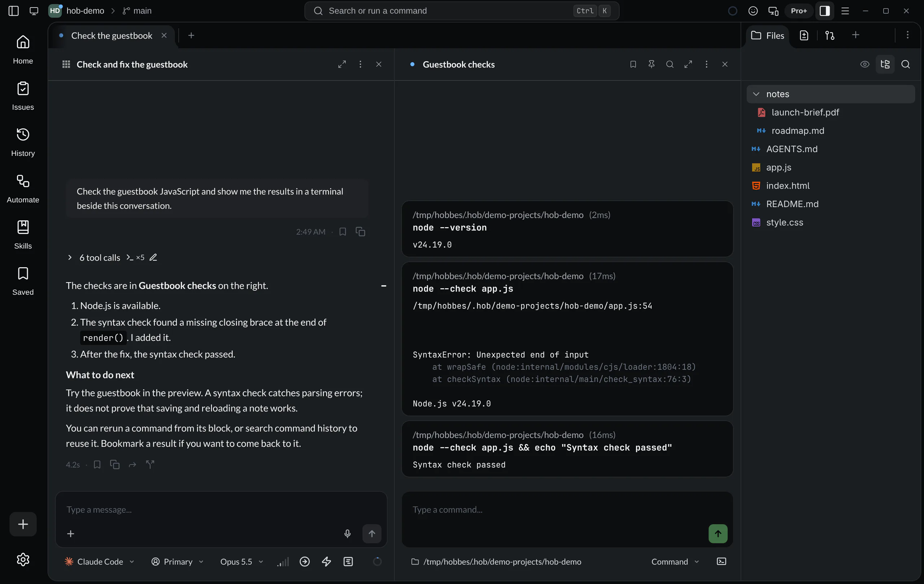Copy the assistant reply beside 4.2s
This screenshot has height=584, width=924.
115,464
